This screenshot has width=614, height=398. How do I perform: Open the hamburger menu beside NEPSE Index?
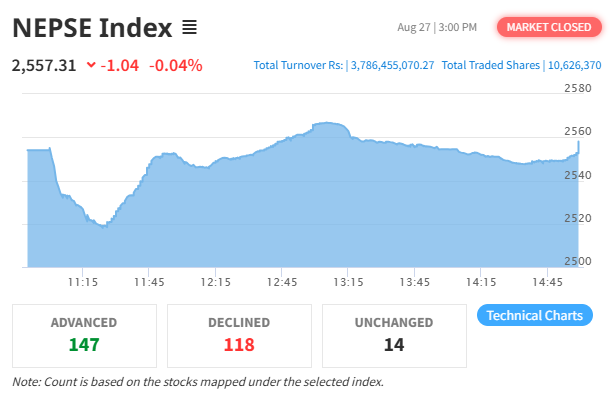(x=190, y=27)
